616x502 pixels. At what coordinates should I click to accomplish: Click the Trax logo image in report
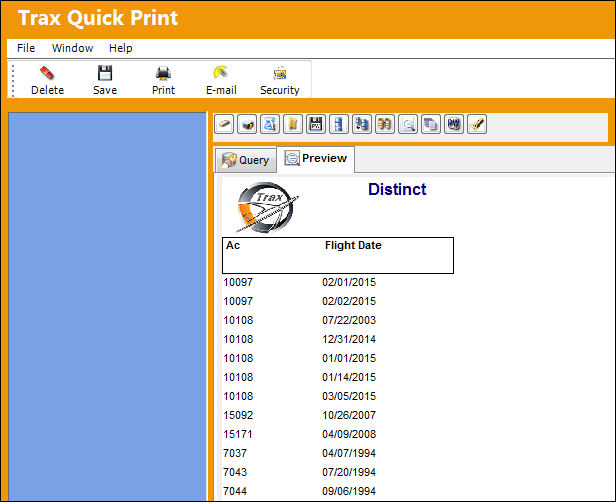267,207
